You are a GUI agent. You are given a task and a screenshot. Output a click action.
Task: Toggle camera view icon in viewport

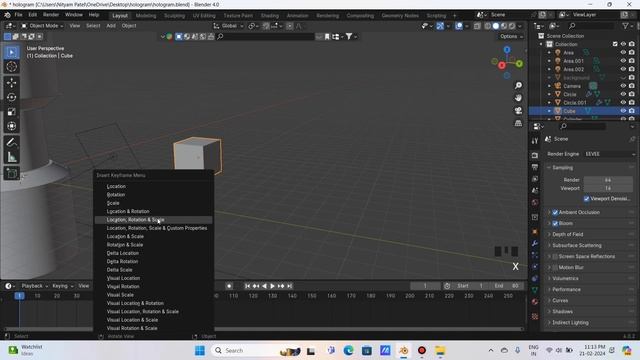[518, 111]
